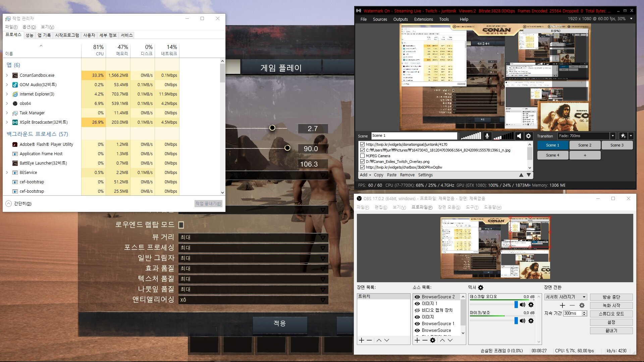Open the texture quality (텍스처 품질) dropdown
The image size is (644, 362).
[x=253, y=279]
